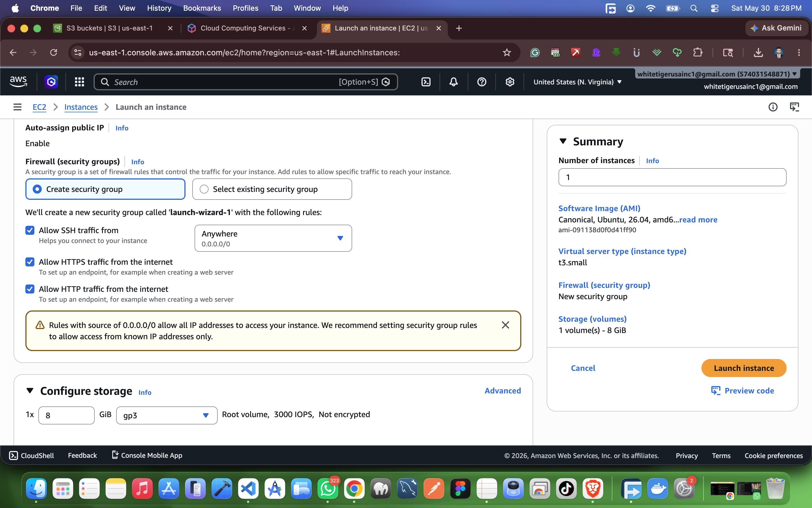This screenshot has height=508, width=812.
Task: Open the Storage (volumes) summary link
Action: click(x=592, y=319)
